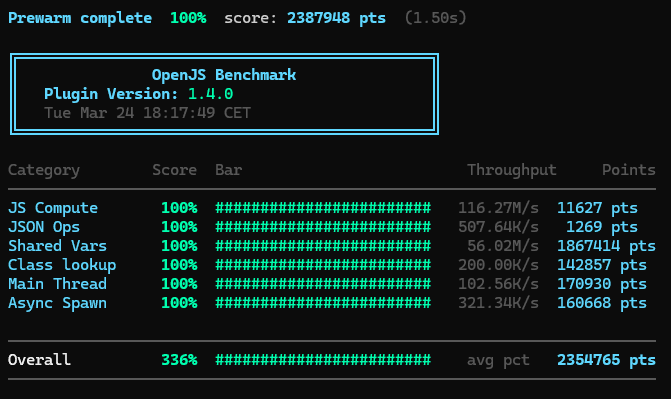Click throughput value 200.00K/s

[x=498, y=265]
